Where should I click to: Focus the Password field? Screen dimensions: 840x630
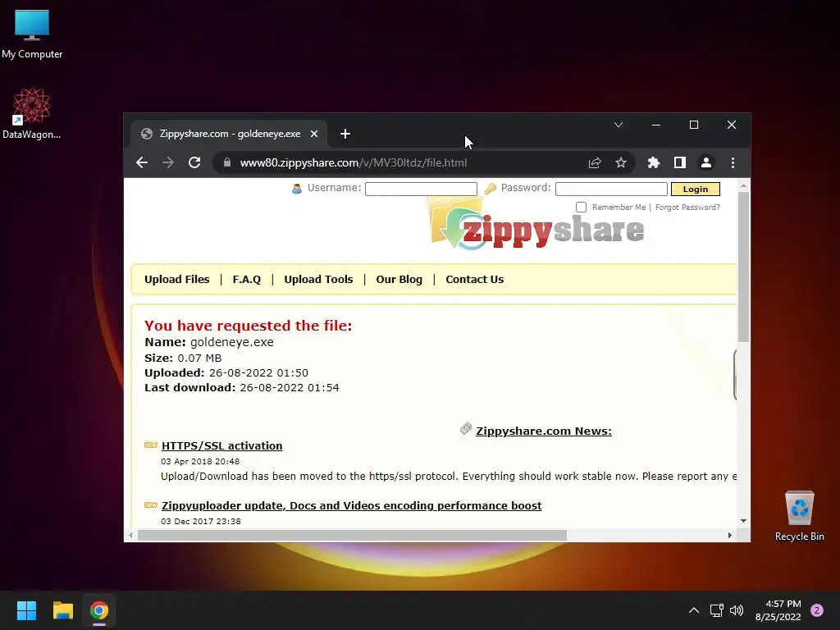point(611,189)
